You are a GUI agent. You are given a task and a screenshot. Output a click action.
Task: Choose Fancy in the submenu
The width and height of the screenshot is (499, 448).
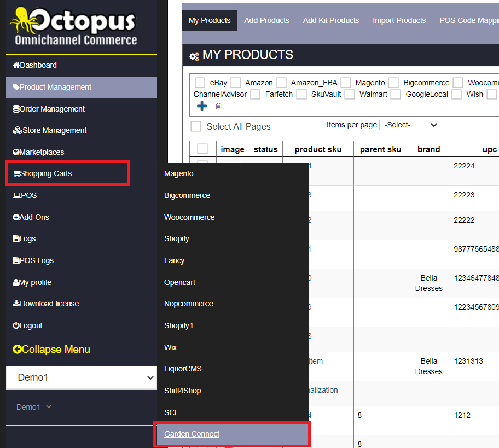175,260
